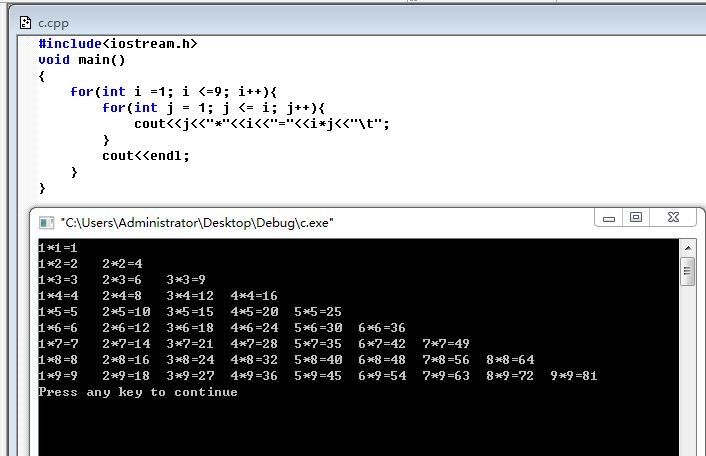This screenshot has height=456, width=706.
Task: Click the 8*8=64 console output
Action: click(x=510, y=360)
